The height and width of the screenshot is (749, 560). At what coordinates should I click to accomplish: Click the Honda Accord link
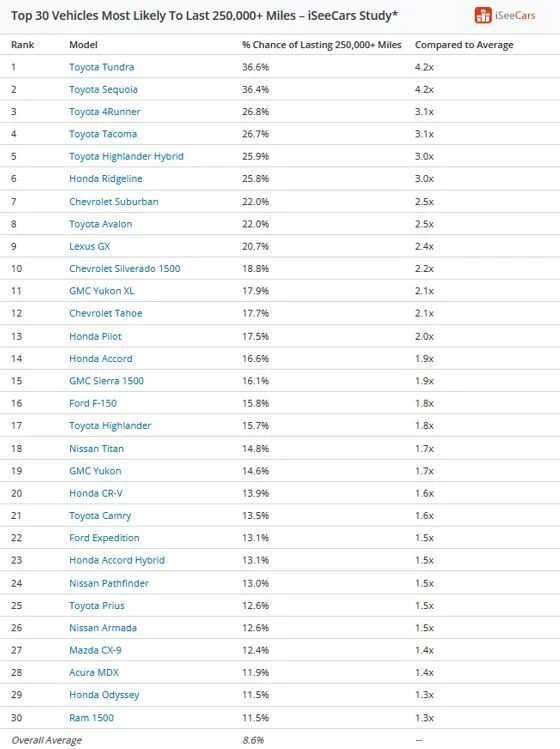101,359
